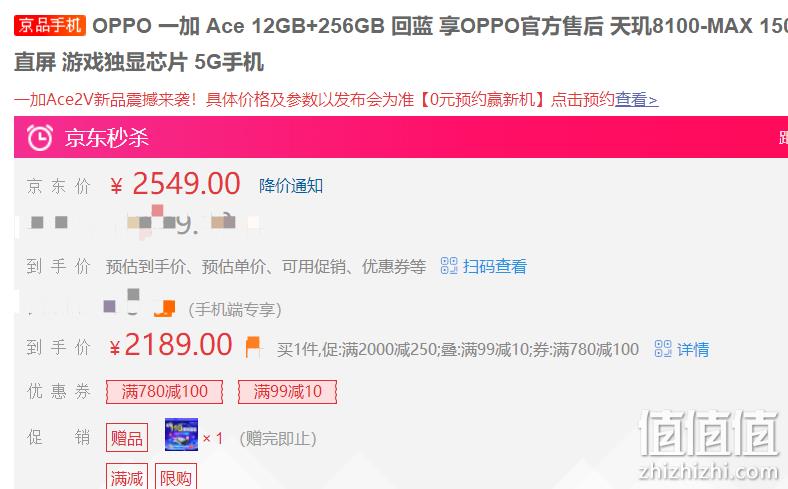The image size is (788, 489).
Task: Open the 详情 details link
Action: click(693, 349)
